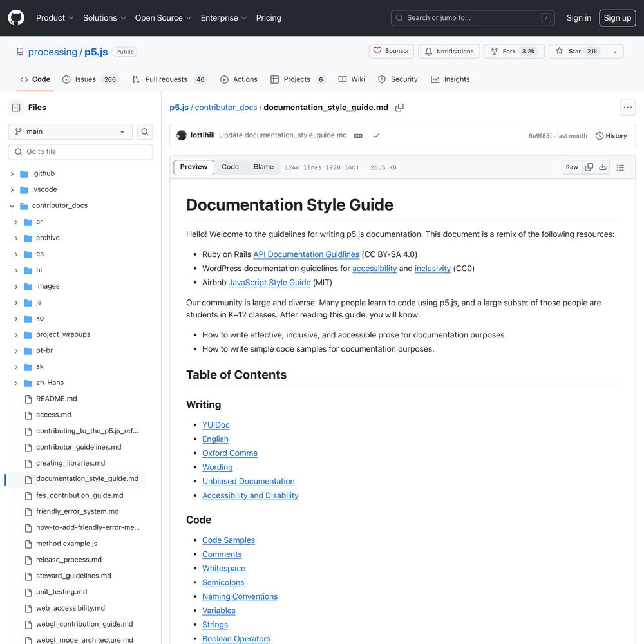Switch to the Issues tab

(x=90, y=79)
